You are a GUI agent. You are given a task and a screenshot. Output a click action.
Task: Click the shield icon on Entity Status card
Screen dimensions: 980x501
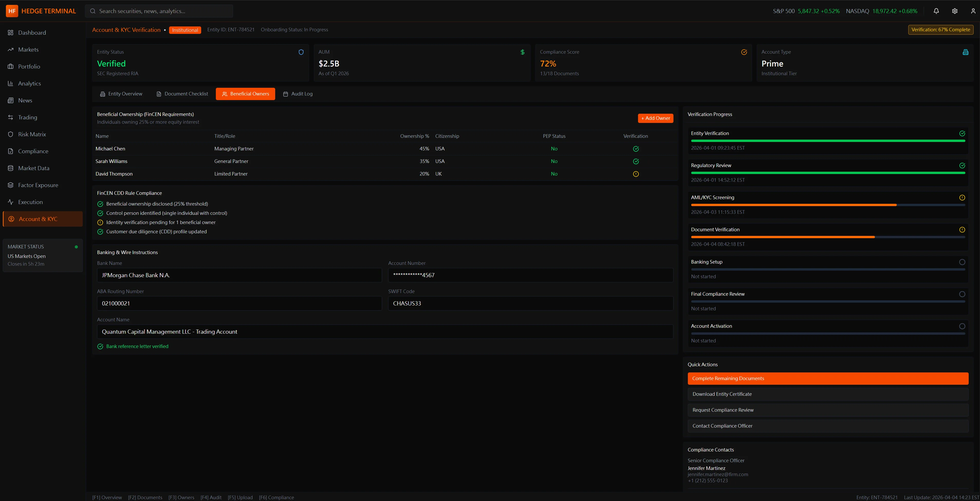[x=301, y=52]
